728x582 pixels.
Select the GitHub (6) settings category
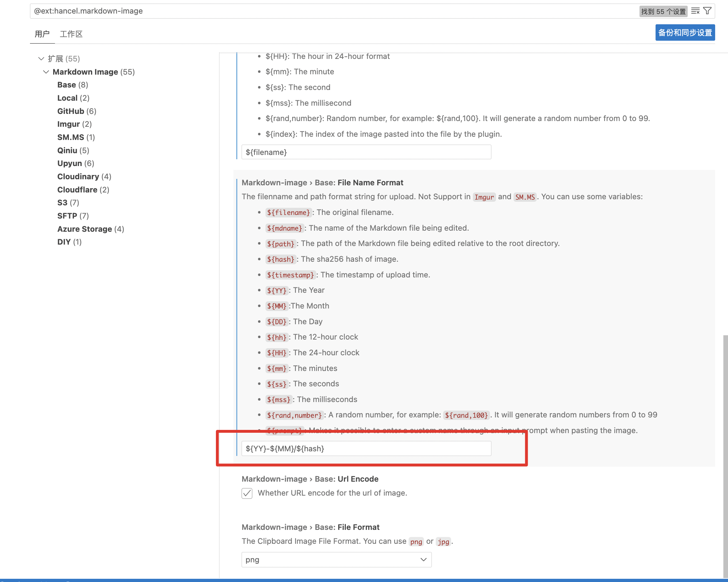coord(77,111)
